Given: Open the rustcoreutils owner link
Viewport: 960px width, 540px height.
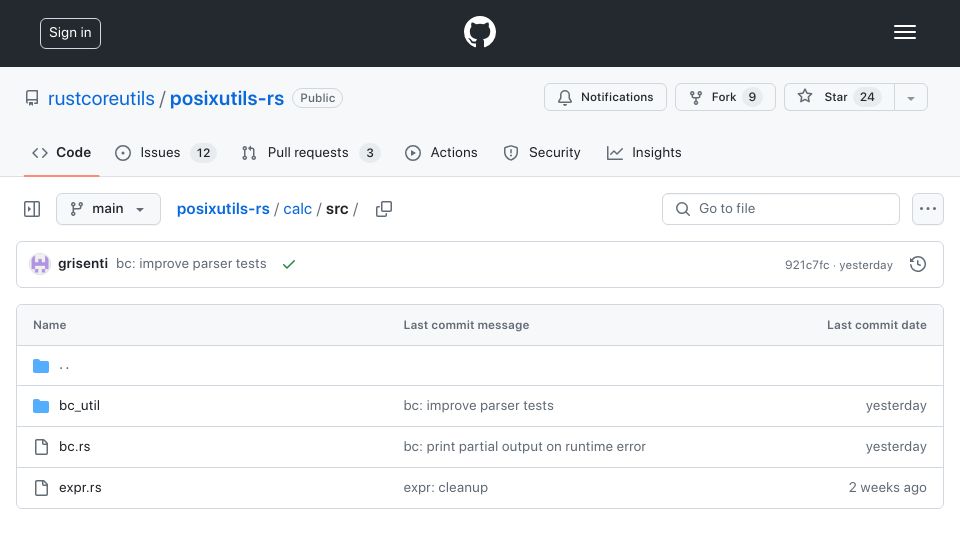Looking at the screenshot, I should 101,99.
